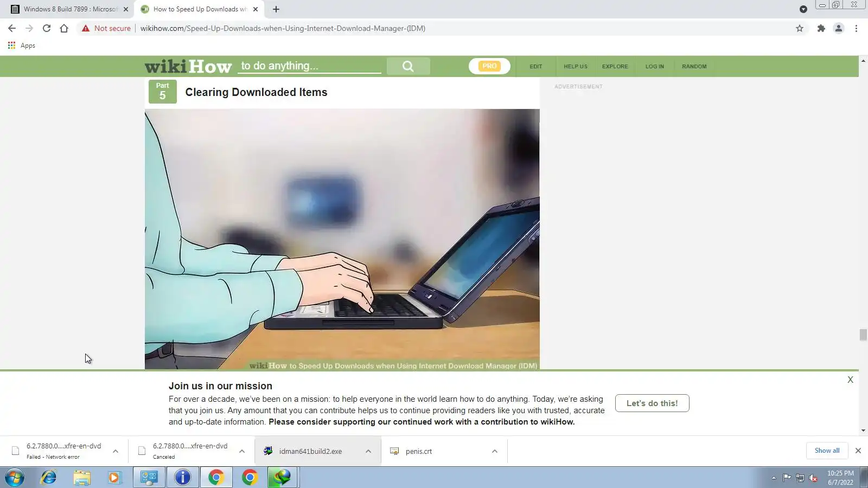Open the Windows Start menu
The width and height of the screenshot is (868, 488).
[x=15, y=478]
